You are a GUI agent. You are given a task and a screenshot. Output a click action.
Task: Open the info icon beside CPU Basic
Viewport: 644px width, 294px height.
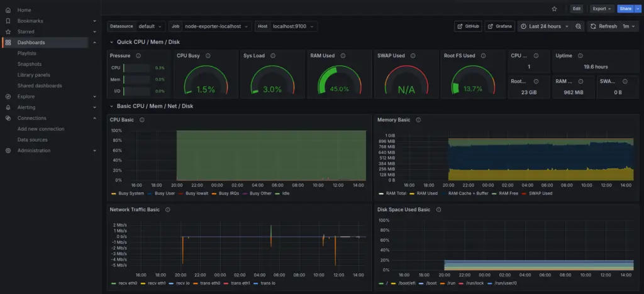(x=142, y=120)
